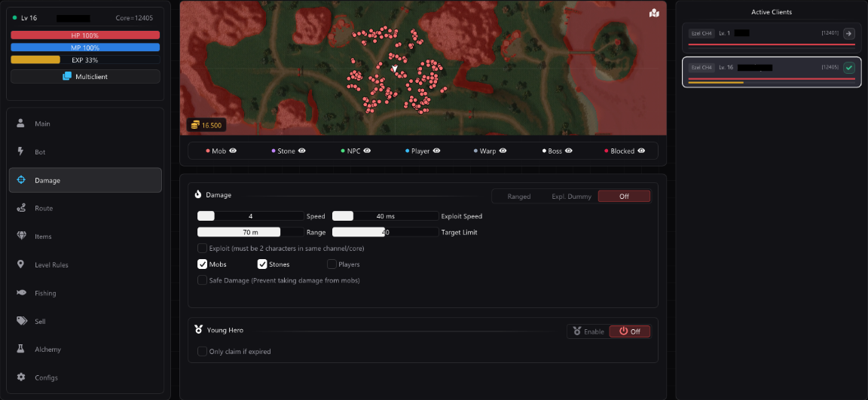Image resolution: width=868 pixels, height=400 pixels.
Task: Enable Young Hero
Action: coord(588,331)
